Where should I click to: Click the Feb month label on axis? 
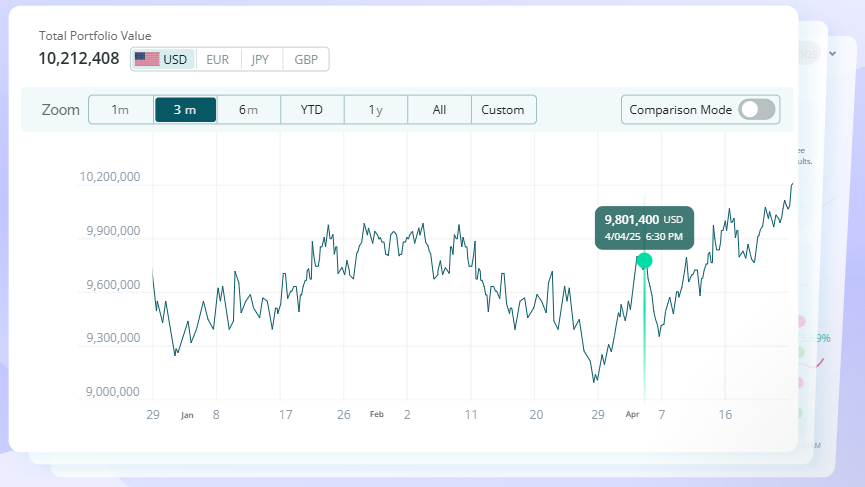click(x=377, y=414)
